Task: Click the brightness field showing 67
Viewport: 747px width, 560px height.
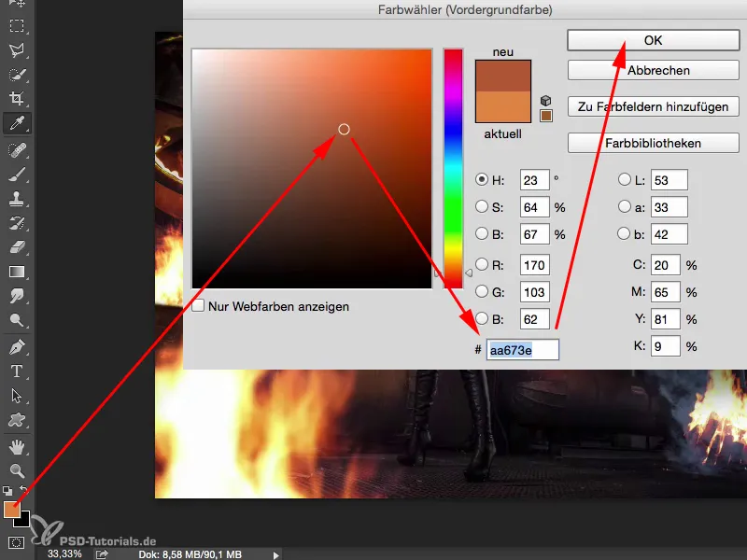Action: pos(534,234)
